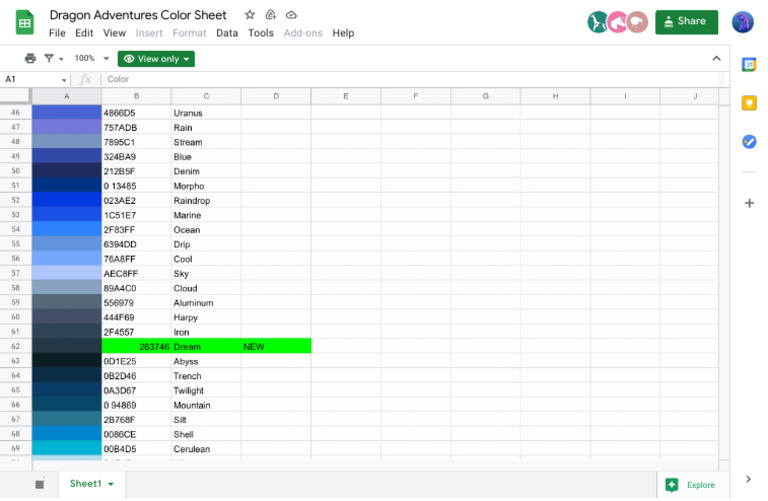Open the Tools menu
Image resolution: width=768 pixels, height=501 pixels.
click(261, 33)
